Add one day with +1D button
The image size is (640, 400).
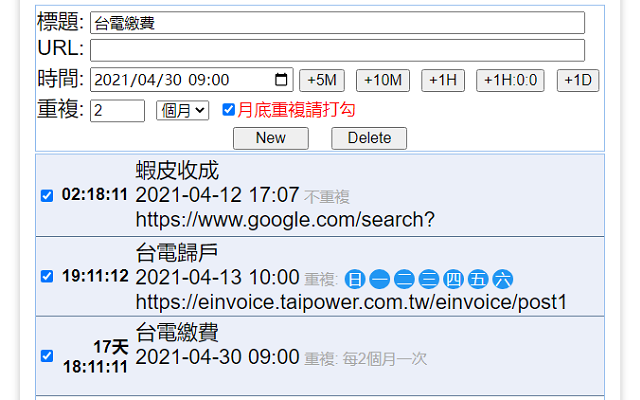(578, 80)
